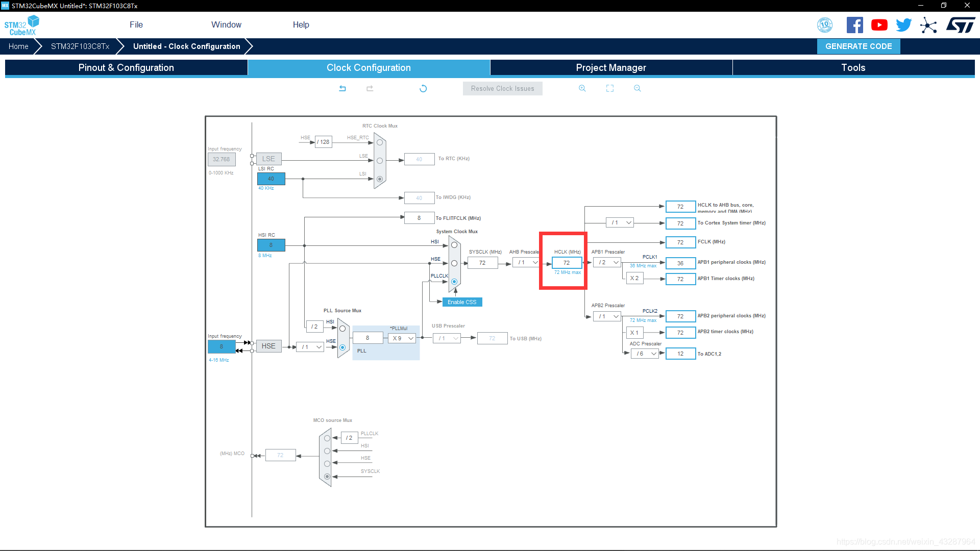Open the Pinout & Configuration tab
This screenshot has height=551, width=980.
(x=126, y=67)
